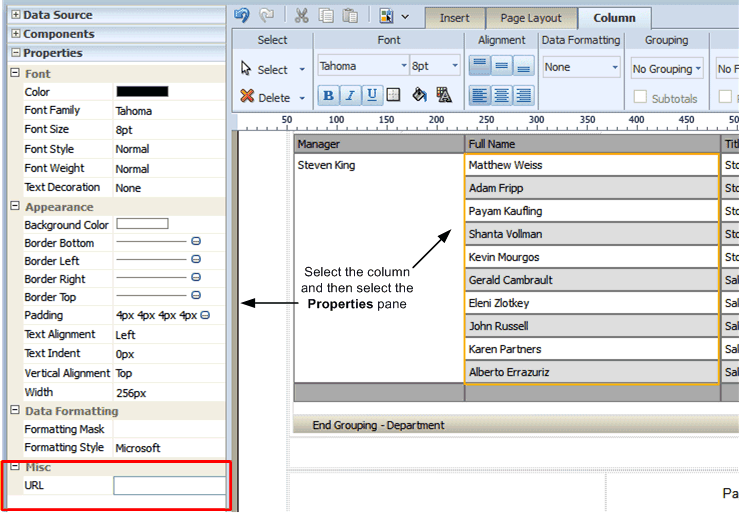
Task: Expand the Components panel
Action: pyautogui.click(x=16, y=34)
